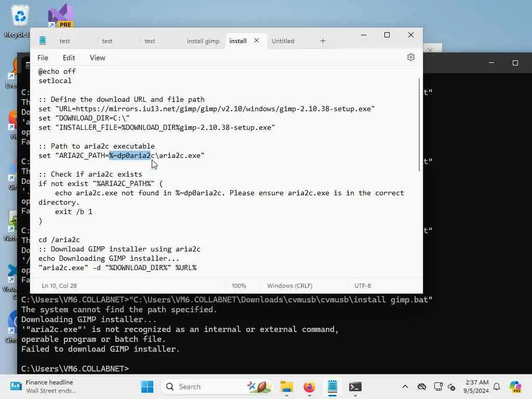Select Visual Studio Preview desktop shortcut
This screenshot has height=399, width=532.
pos(61,16)
